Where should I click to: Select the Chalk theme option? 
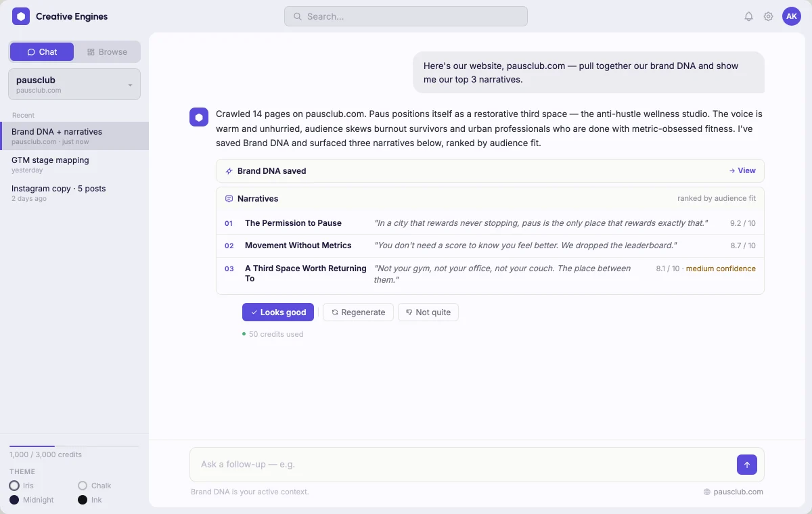click(x=95, y=486)
